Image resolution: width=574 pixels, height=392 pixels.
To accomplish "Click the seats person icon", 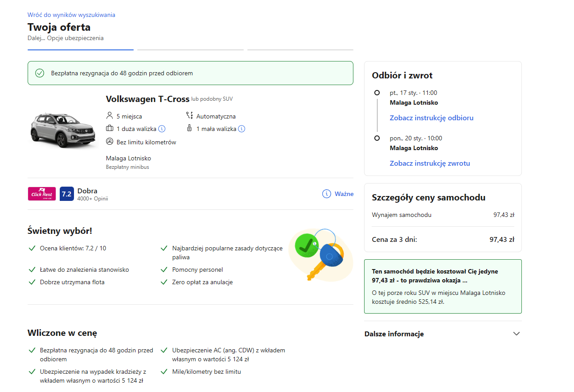I will coord(110,116).
